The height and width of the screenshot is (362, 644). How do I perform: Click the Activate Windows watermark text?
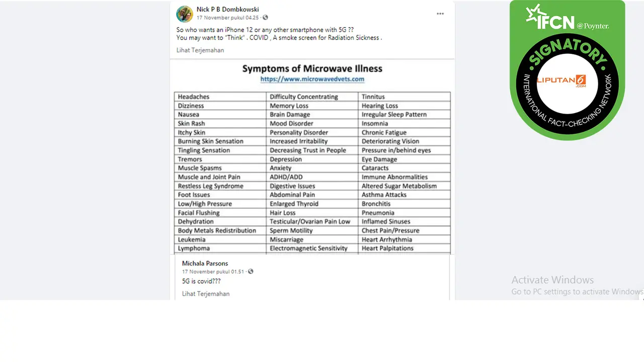[552, 280]
